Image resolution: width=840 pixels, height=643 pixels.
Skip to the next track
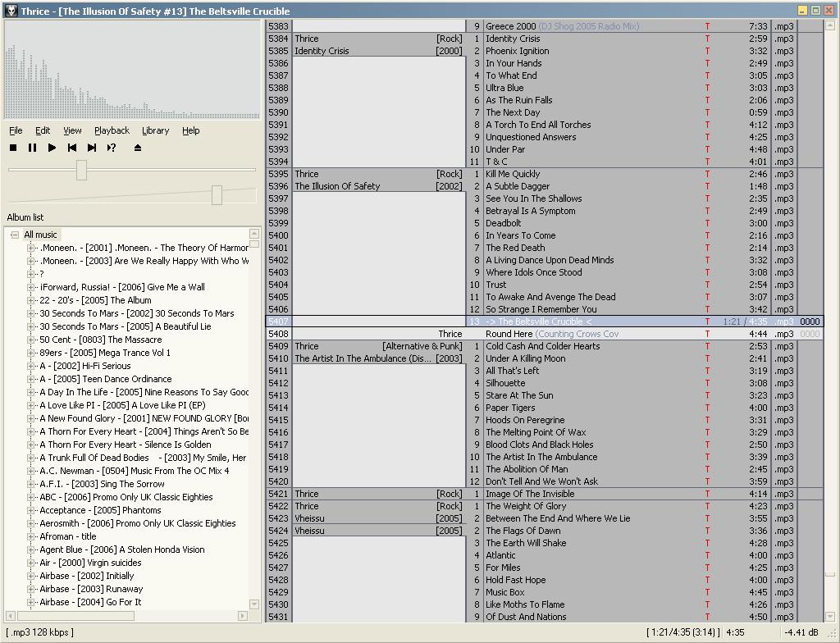92,148
